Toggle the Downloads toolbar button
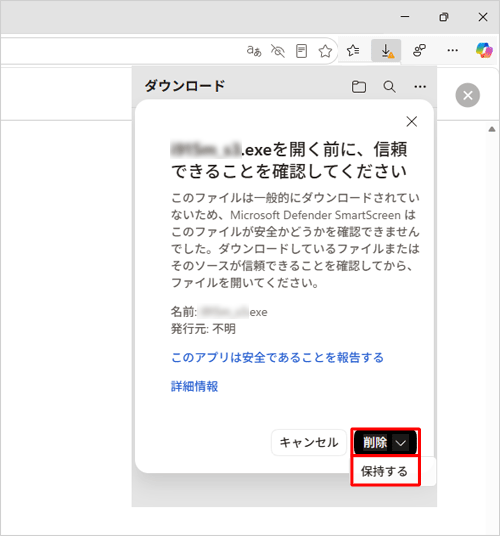500x536 pixels. pos(386,51)
